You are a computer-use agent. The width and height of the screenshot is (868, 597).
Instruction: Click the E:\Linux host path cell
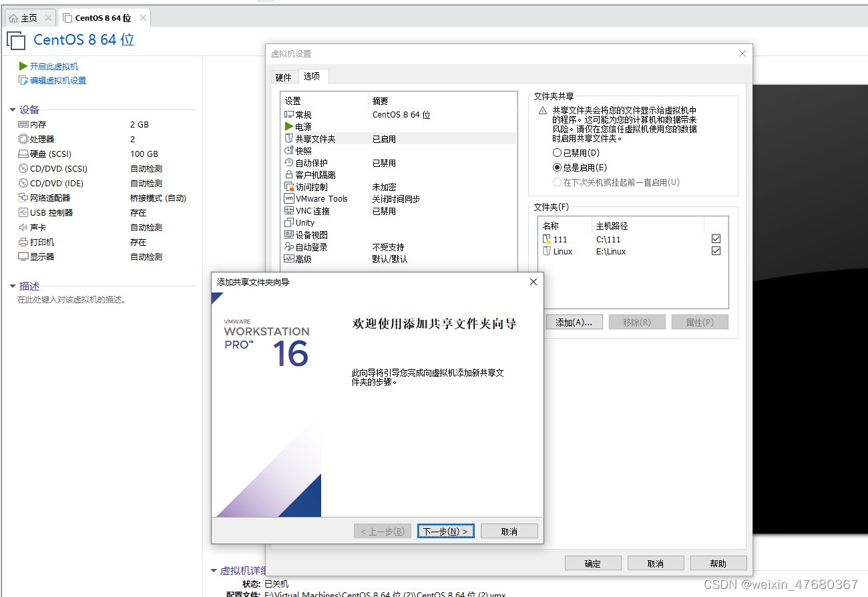point(611,252)
